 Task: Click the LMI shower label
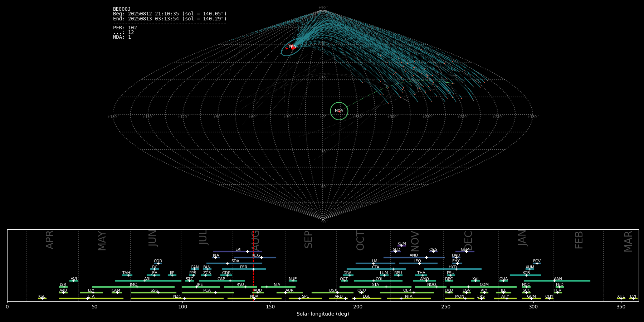[375, 261]
